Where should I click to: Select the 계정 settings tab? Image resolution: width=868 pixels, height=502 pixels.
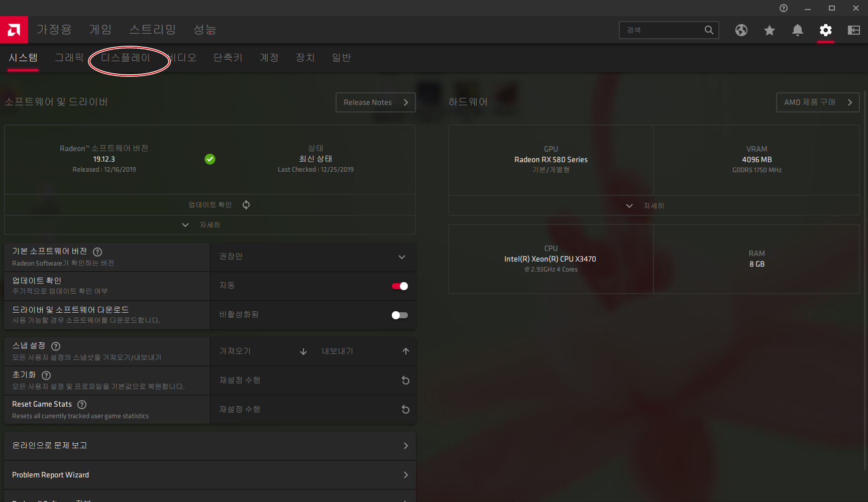[x=269, y=58]
